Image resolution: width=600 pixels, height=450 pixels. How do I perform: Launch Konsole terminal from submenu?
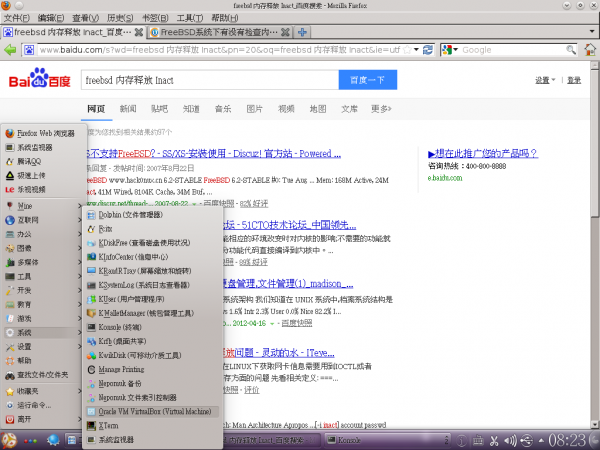[x=152, y=327]
